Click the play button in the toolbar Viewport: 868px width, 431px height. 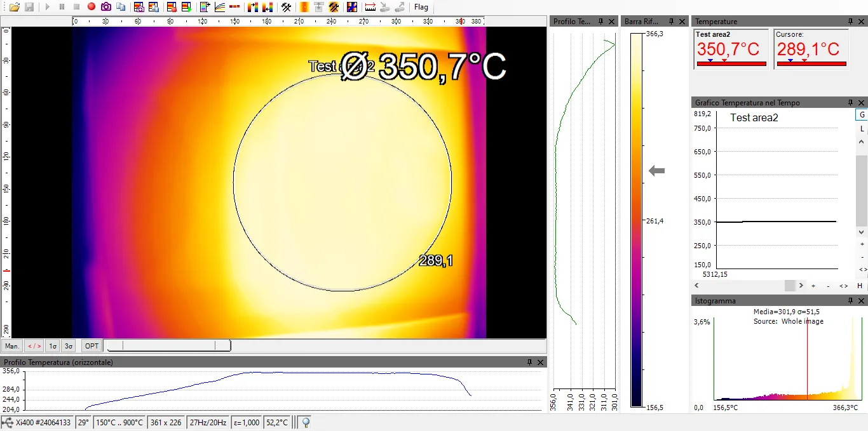(x=47, y=7)
